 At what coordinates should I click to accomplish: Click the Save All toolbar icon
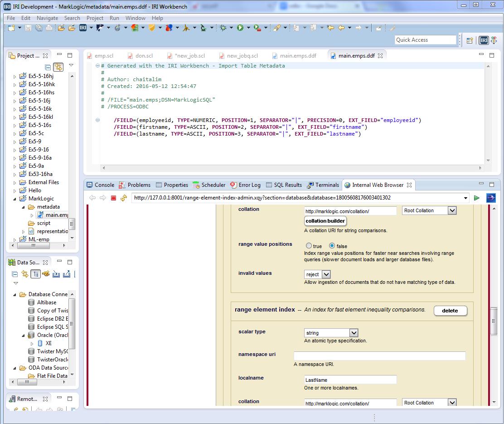(39, 28)
